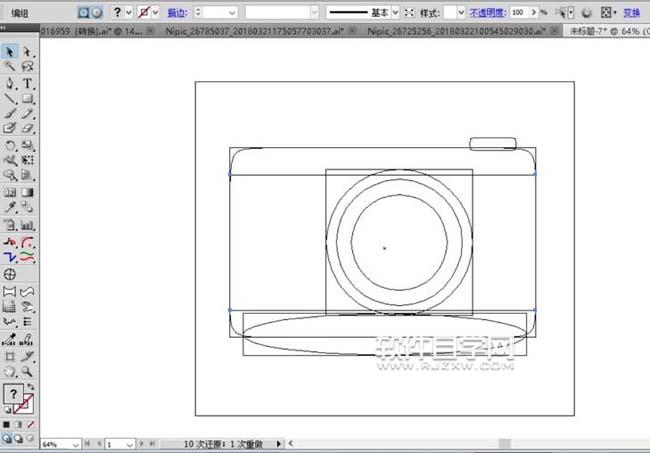Click the Recolor Artwork wheel icon
The height and width of the screenshot is (453, 650).
pyautogui.click(x=586, y=13)
